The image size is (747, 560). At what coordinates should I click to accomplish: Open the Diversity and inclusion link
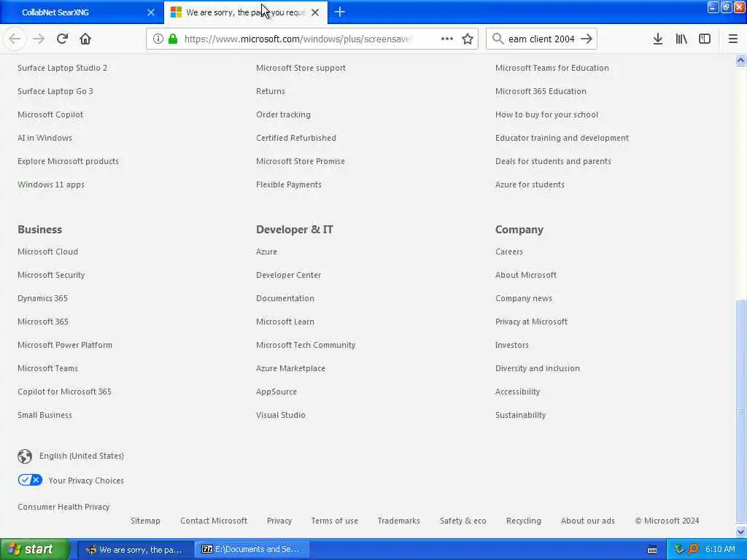pos(538,368)
